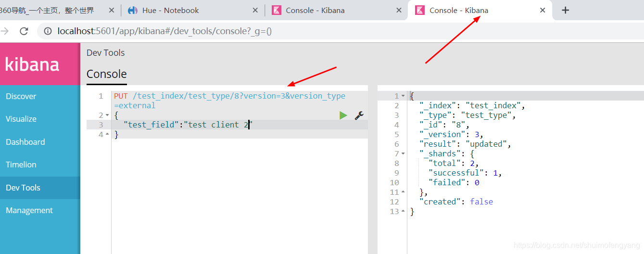The image size is (644, 254).
Task: Close the Hue - Notebook tab
Action: tap(255, 10)
